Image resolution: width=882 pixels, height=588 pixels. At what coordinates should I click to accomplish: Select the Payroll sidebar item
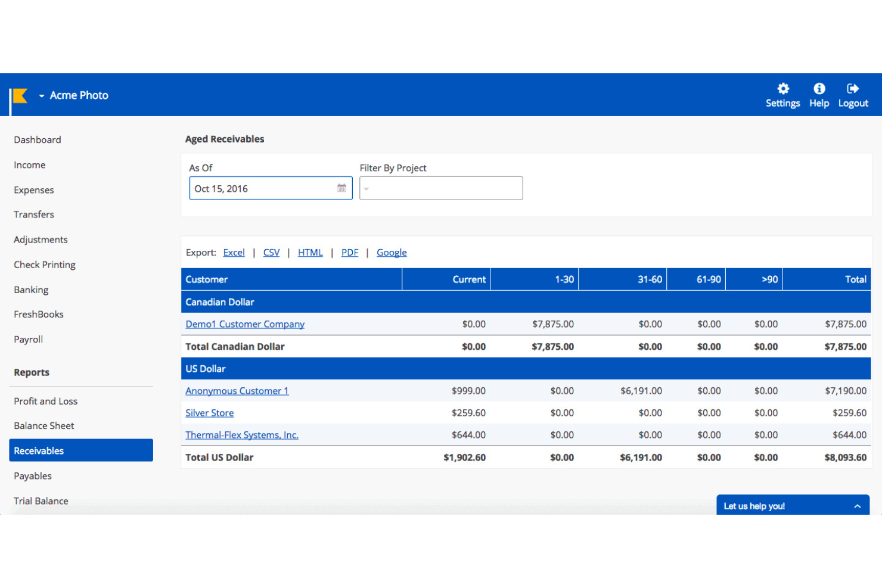(x=28, y=339)
